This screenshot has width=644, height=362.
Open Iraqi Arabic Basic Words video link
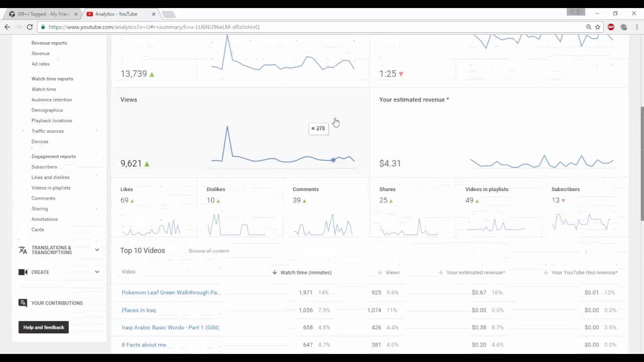170,327
